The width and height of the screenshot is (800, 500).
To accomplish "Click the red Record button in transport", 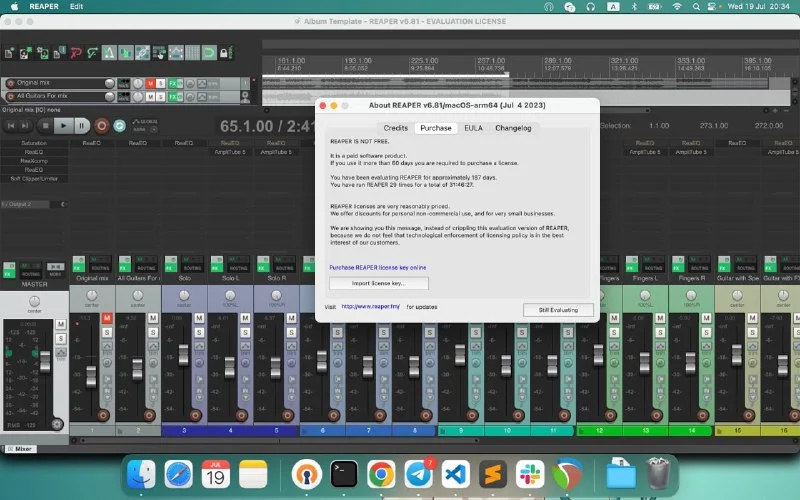I will pos(101,126).
